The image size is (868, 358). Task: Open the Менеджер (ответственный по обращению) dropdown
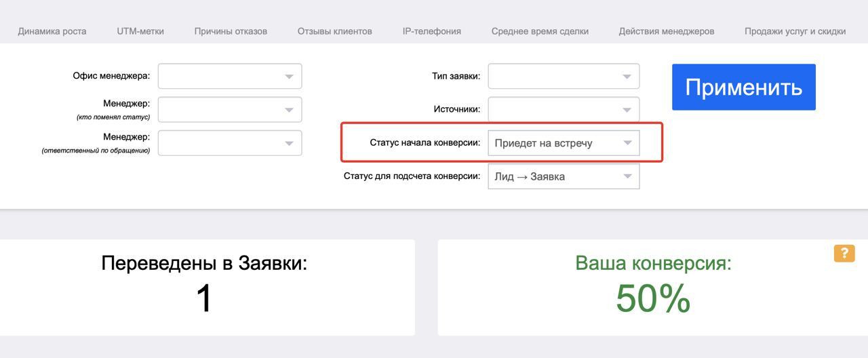point(230,143)
